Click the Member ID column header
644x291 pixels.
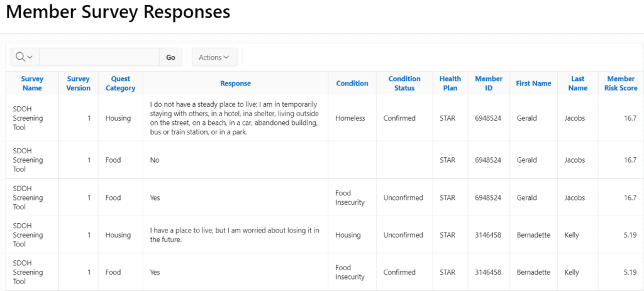489,84
